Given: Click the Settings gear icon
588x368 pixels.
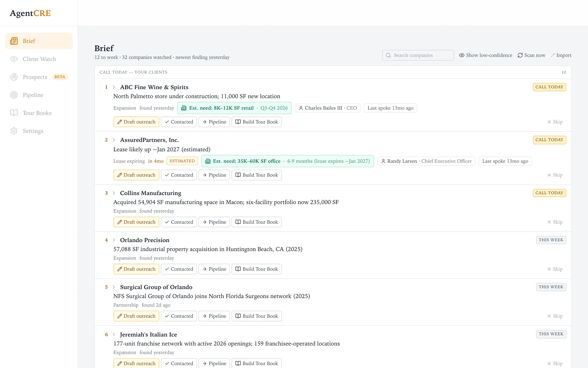Looking at the screenshot, I should [14, 131].
